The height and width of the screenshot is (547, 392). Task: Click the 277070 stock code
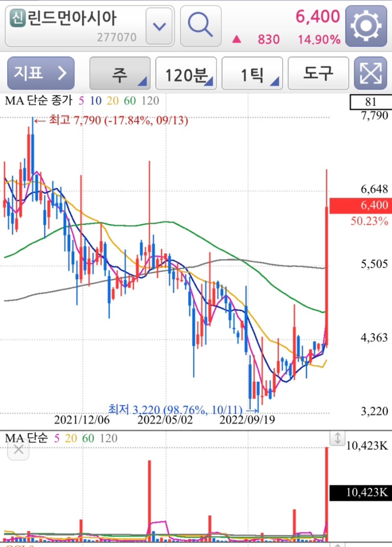pos(117,37)
